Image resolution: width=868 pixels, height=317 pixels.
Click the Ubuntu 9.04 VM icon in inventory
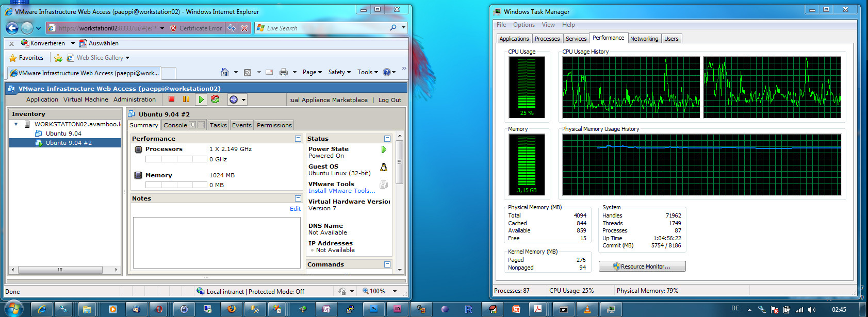(39, 134)
